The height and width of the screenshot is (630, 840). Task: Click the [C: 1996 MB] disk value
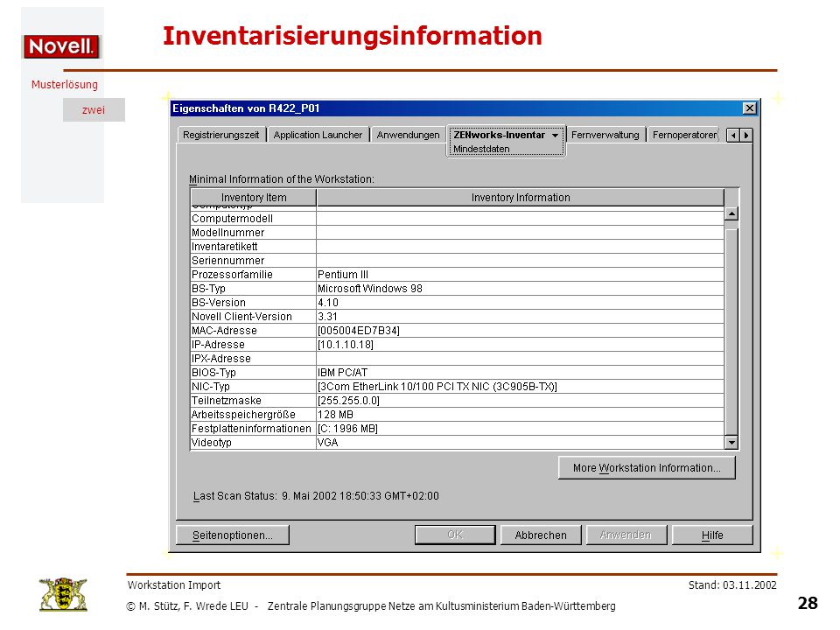[347, 429]
